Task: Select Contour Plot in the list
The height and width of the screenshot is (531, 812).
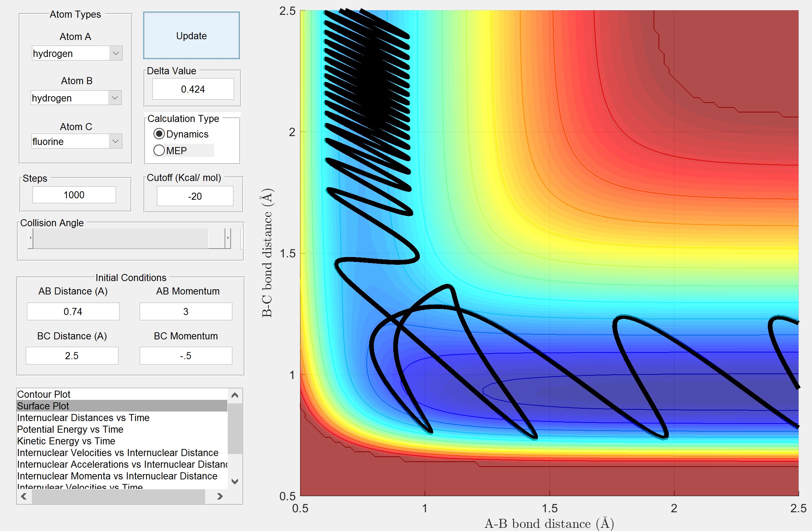Action: pyautogui.click(x=44, y=394)
